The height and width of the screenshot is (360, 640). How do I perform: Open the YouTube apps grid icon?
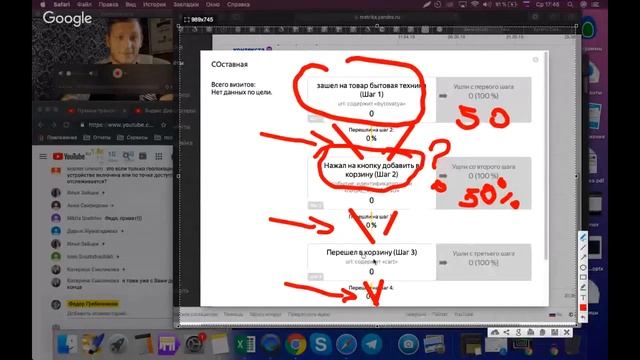[159, 156]
